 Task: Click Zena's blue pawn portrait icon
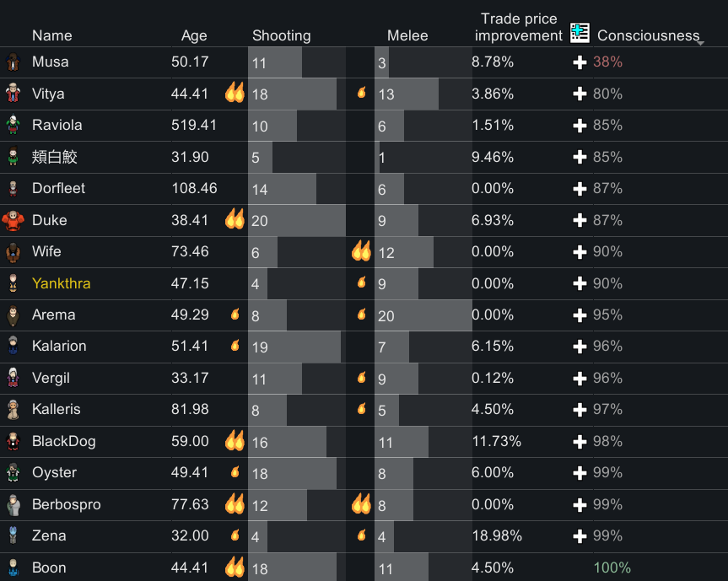(x=13, y=535)
